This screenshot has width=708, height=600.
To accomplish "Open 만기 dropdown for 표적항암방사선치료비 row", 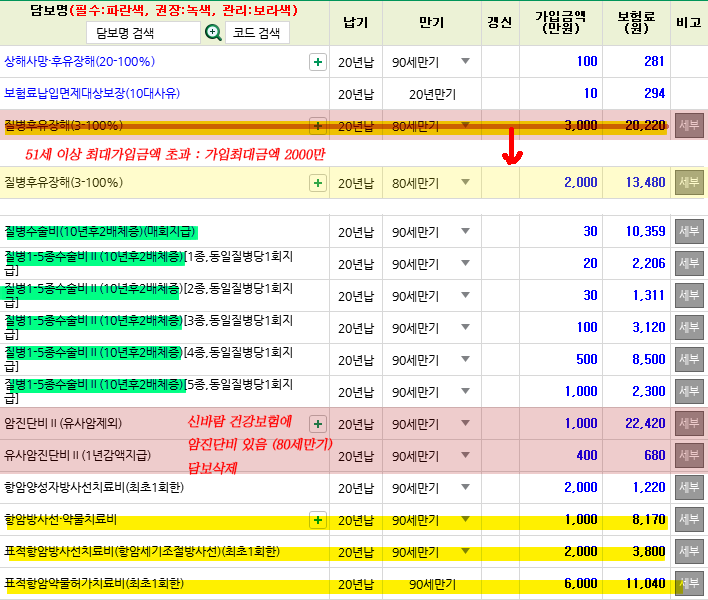I will point(466,551).
